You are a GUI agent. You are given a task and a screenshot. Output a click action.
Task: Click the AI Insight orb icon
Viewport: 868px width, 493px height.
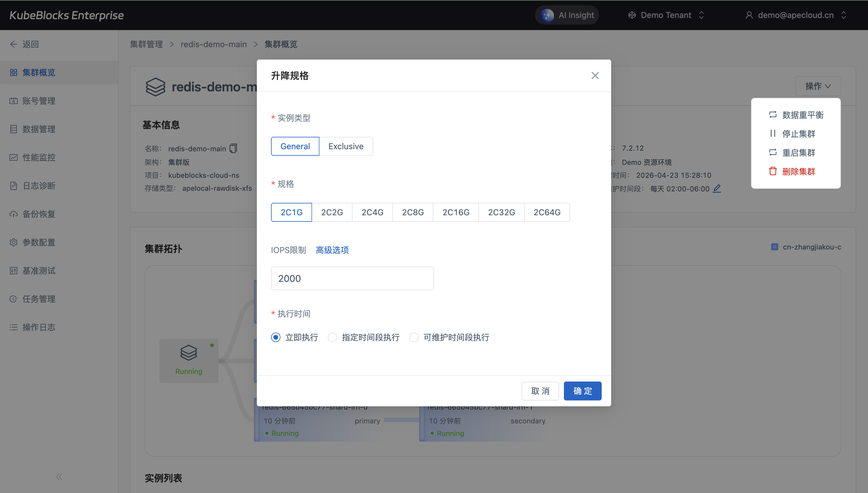point(547,15)
